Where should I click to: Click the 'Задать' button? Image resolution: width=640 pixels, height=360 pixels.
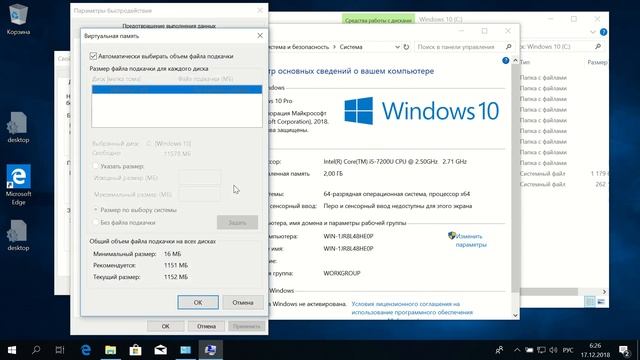coord(237,222)
